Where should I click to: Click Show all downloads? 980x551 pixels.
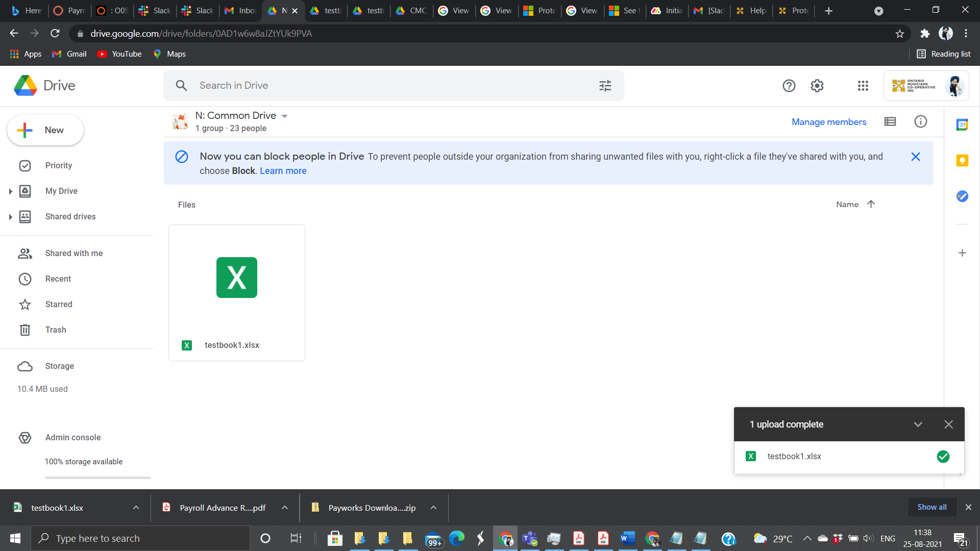pyautogui.click(x=932, y=507)
